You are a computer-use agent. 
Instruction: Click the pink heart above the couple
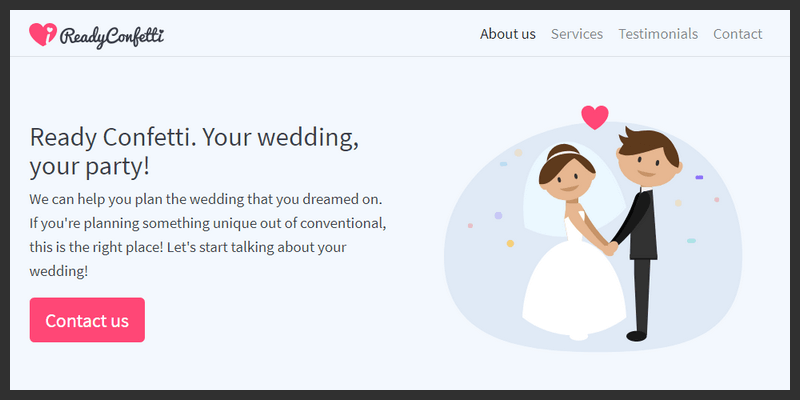coord(595,118)
